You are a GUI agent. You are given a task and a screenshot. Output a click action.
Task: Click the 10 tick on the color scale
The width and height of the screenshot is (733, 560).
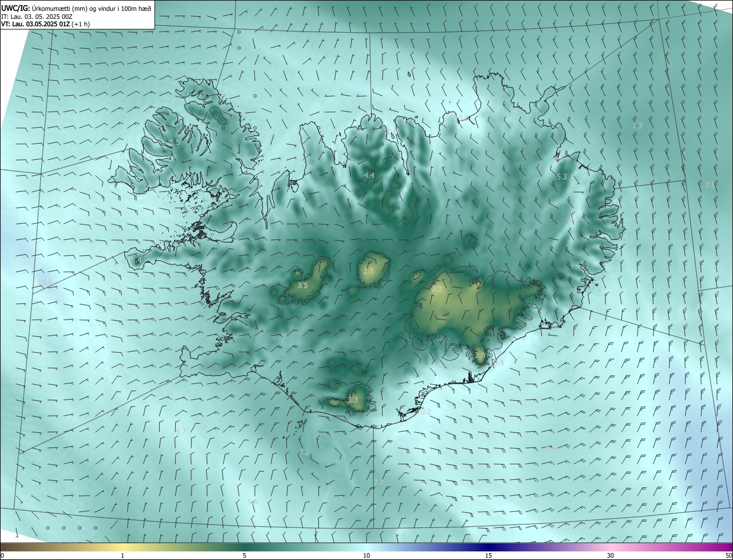click(x=366, y=555)
